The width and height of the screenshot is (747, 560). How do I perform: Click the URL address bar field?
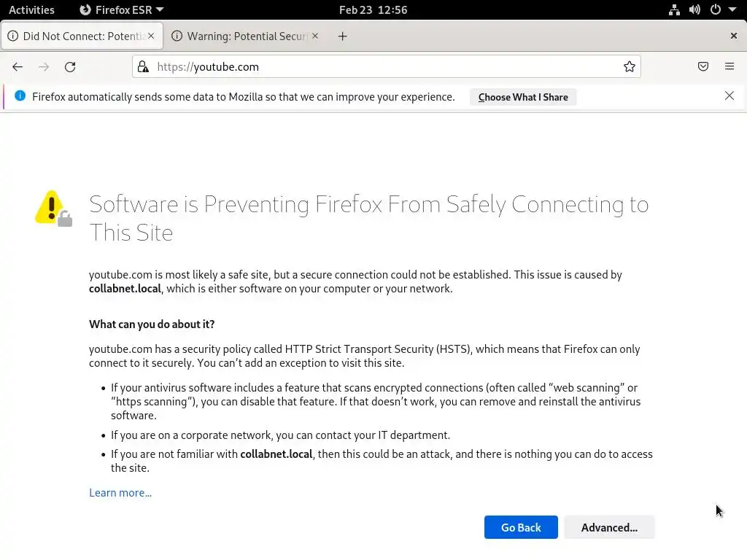(x=387, y=66)
